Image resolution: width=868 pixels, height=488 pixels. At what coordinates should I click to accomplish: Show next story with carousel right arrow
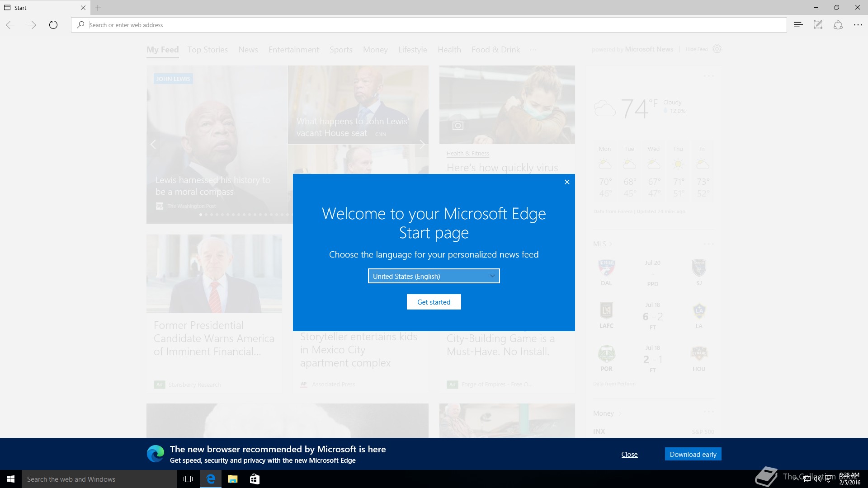[422, 145]
